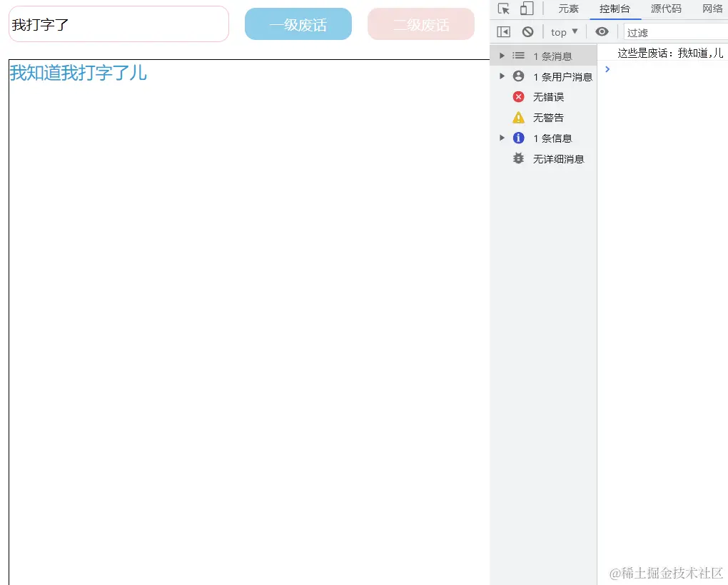The height and width of the screenshot is (585, 728).
Task: Expand the 1 条用户消息 row arrow
Action: pos(502,76)
